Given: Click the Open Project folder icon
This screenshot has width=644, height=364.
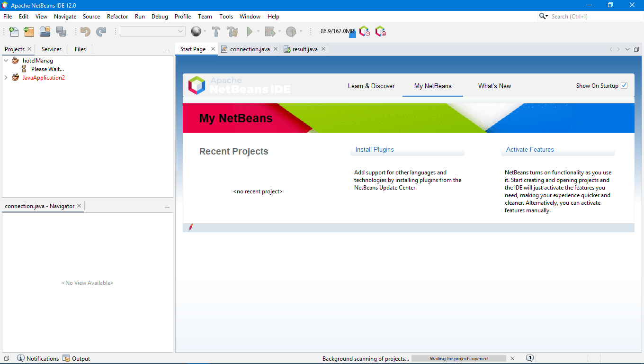Looking at the screenshot, I should [45, 31].
